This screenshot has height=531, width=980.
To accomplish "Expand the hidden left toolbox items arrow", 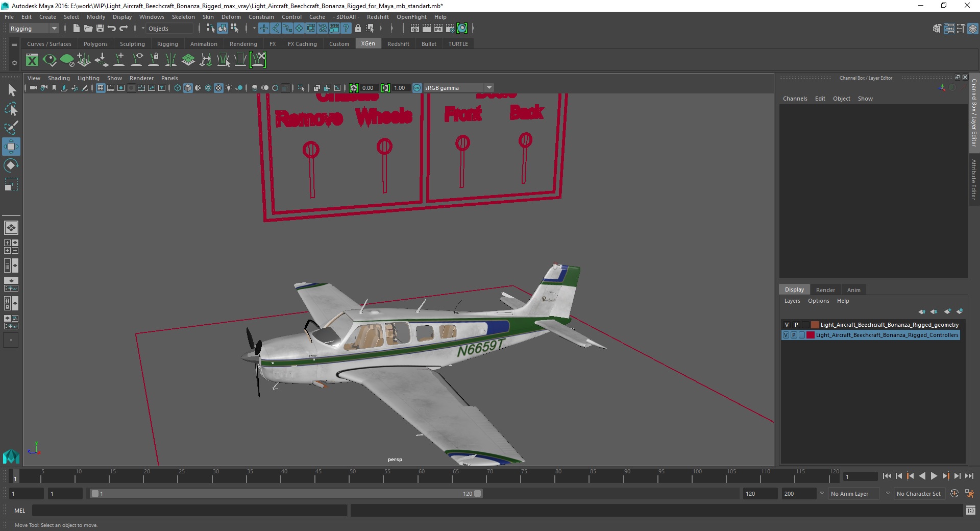I will tap(11, 340).
